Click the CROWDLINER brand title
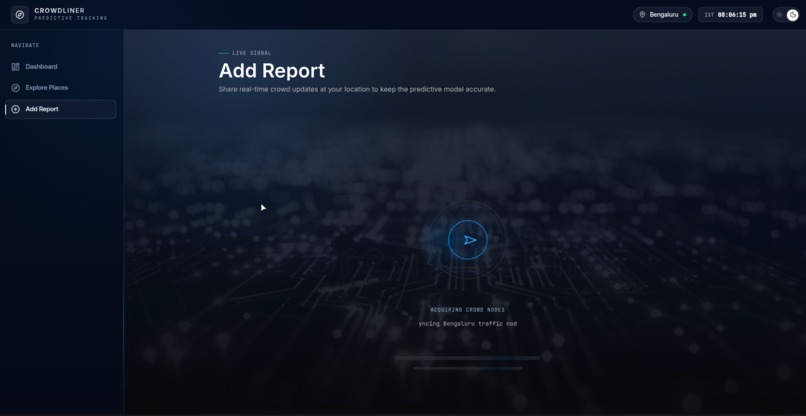 (60, 10)
